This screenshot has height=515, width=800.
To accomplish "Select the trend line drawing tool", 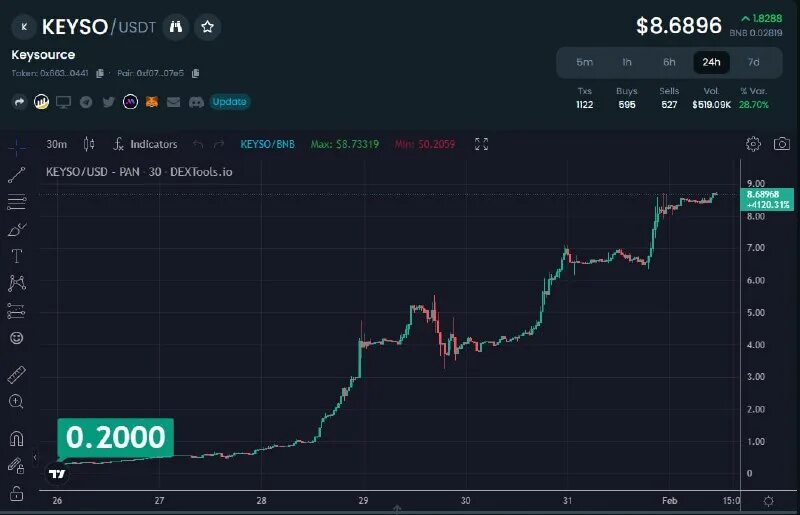I will tap(16, 175).
